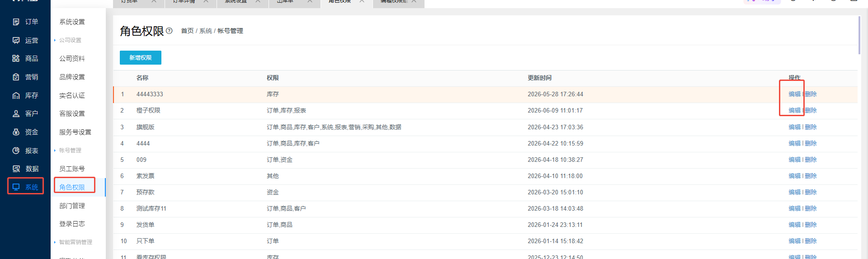Screen dimensions: 868x259
Task: Click the 新增权限 button
Action: (x=140, y=58)
